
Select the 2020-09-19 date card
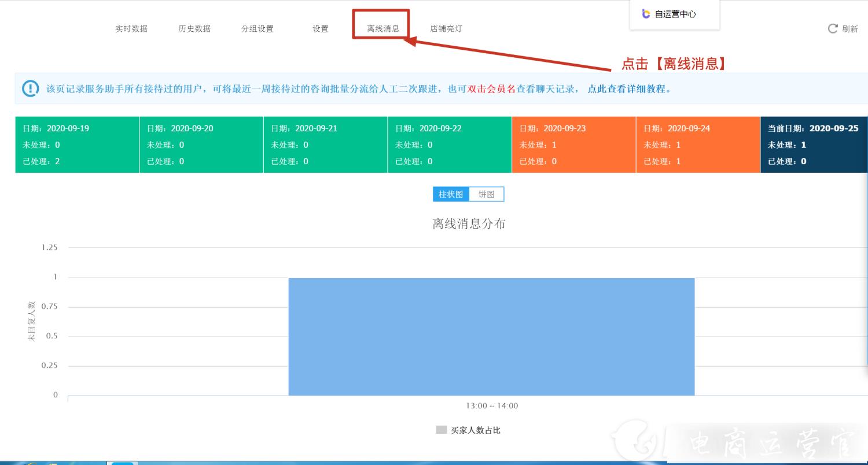pyautogui.click(x=77, y=145)
